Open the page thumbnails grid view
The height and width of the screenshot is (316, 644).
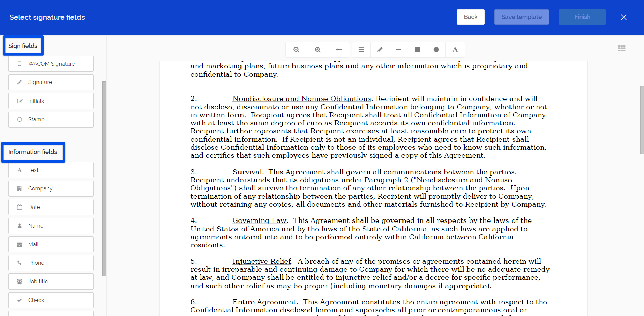[x=621, y=48]
